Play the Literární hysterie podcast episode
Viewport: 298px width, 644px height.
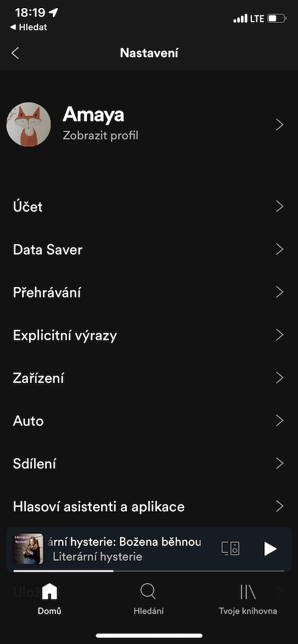[x=270, y=549]
